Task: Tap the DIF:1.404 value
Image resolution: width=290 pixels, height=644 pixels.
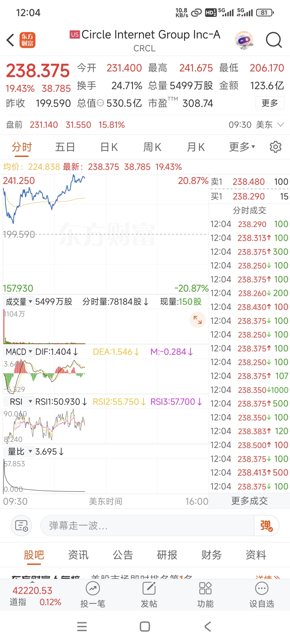Action: coord(56,352)
